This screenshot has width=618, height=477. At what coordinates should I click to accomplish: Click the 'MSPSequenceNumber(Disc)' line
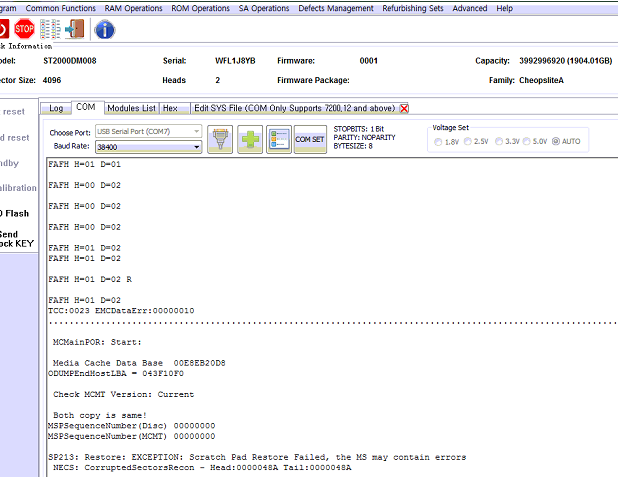tap(131, 426)
